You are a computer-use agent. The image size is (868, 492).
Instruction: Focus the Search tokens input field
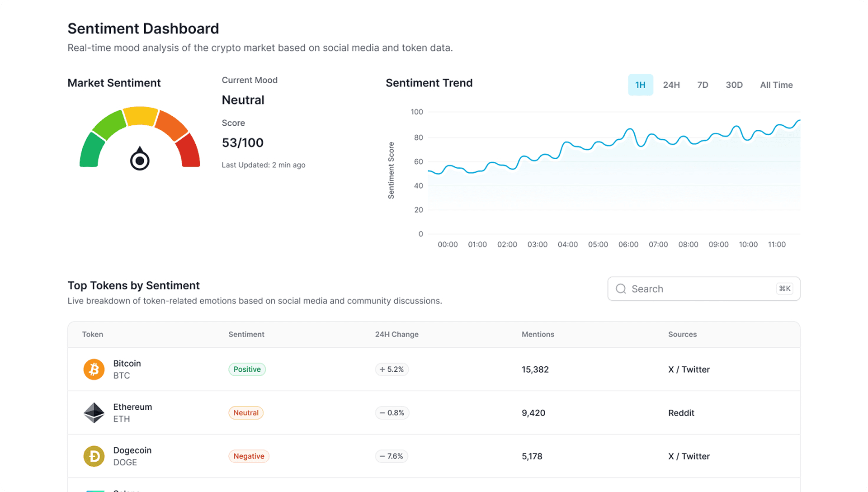click(704, 289)
